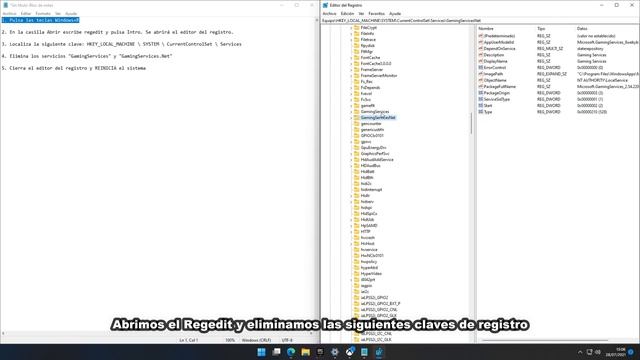Select the FrameServerMonitor key

click(x=378, y=76)
